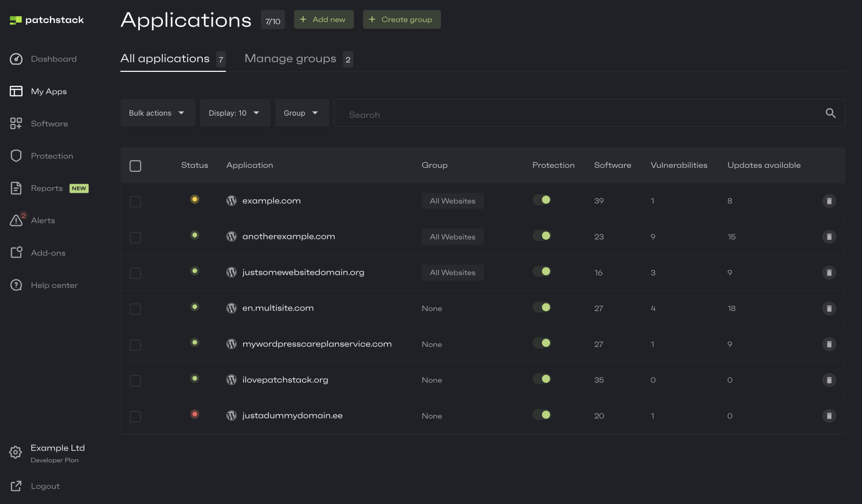This screenshot has width=862, height=504.
Task: Go to Reports in the sidebar
Action: point(47,188)
